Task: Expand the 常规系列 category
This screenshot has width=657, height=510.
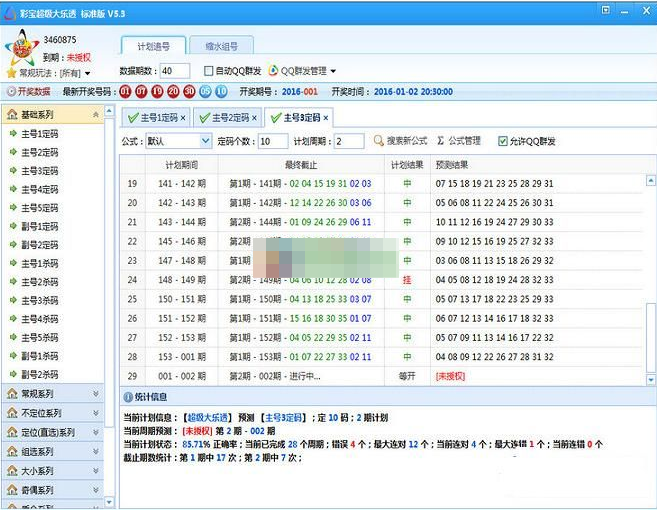Action: pyautogui.click(x=52, y=394)
